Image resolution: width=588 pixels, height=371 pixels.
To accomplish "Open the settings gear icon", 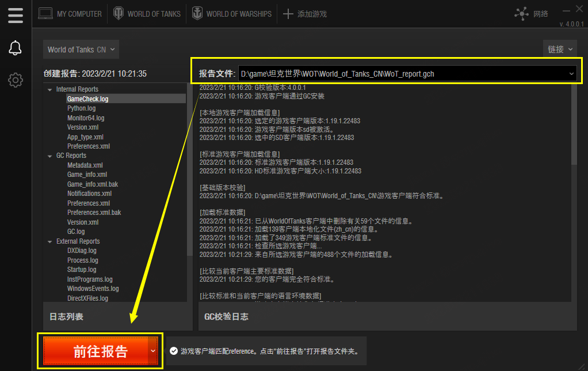I will point(16,80).
